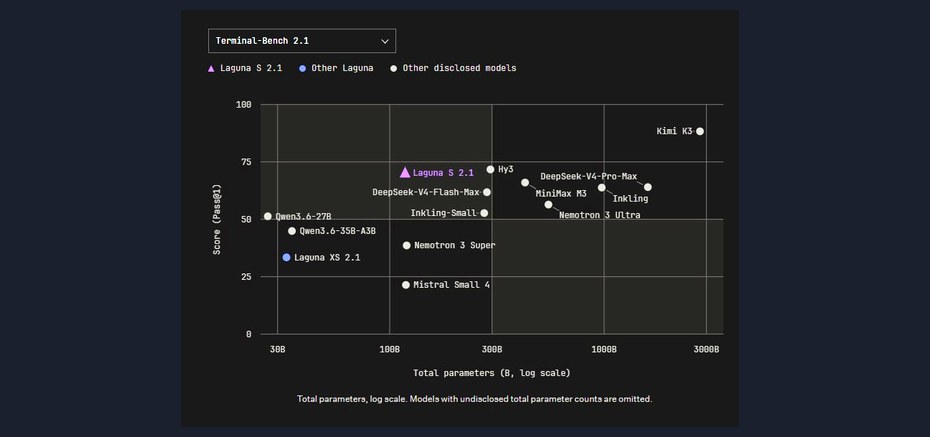Click the '25' y-axis tick label

click(246, 277)
